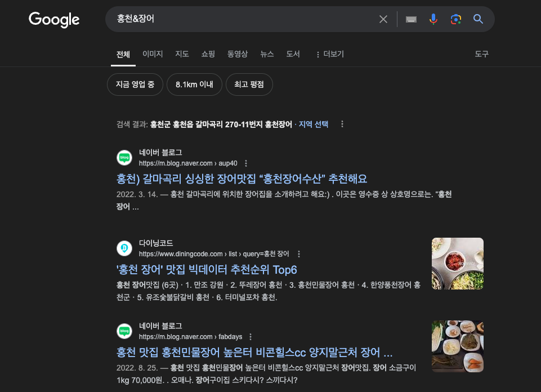Open options menu next to aup40 URL
The width and height of the screenshot is (541, 392).
click(246, 163)
